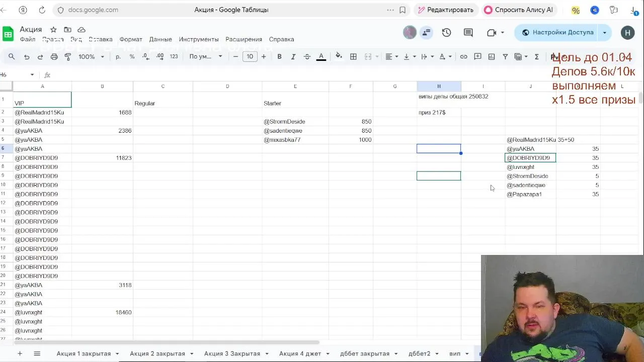Open the Данные menu
This screenshot has height=362, width=644.
160,39
